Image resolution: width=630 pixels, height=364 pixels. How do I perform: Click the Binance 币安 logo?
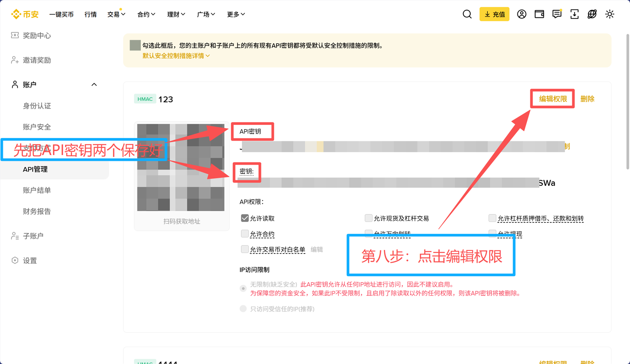pyautogui.click(x=25, y=14)
